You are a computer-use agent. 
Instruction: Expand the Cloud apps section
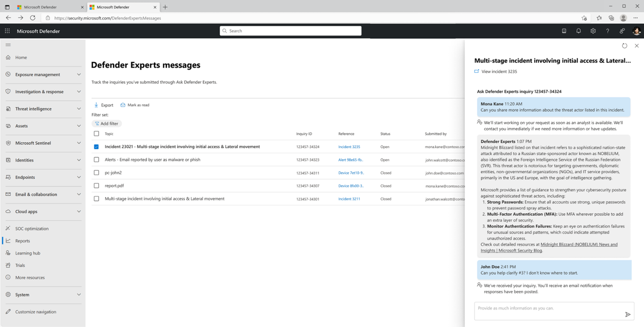coord(79,211)
